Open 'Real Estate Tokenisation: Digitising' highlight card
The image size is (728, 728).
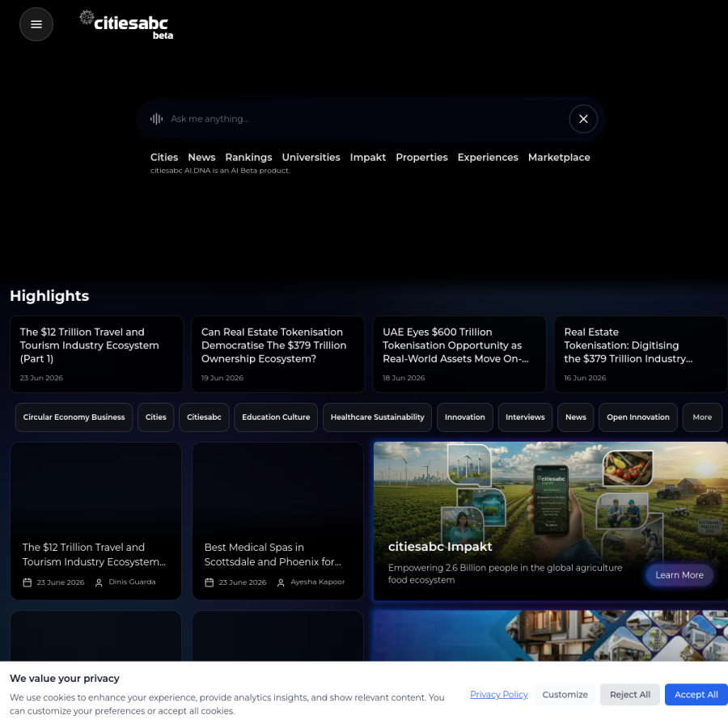click(x=641, y=354)
